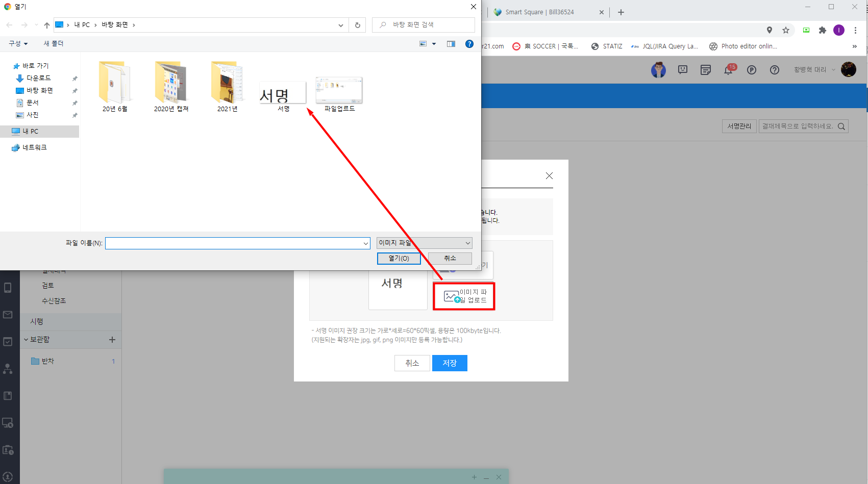Click the help question mark in header

click(x=774, y=70)
